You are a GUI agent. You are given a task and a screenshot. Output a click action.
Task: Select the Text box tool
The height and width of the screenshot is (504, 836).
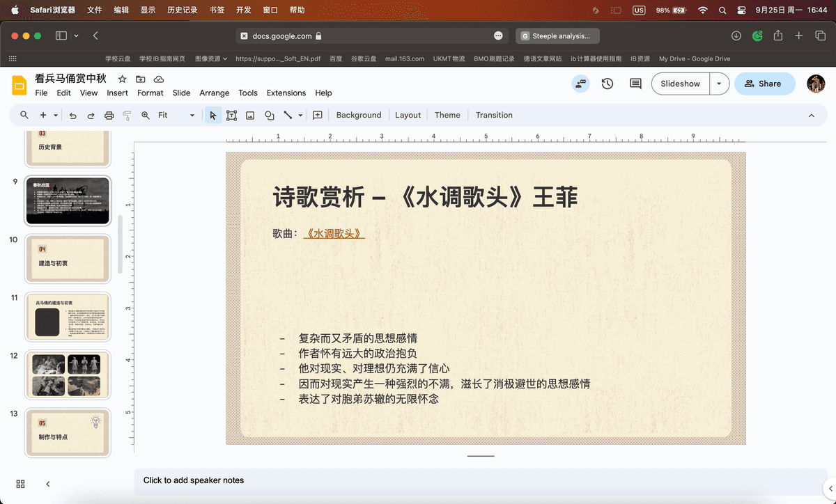click(231, 116)
